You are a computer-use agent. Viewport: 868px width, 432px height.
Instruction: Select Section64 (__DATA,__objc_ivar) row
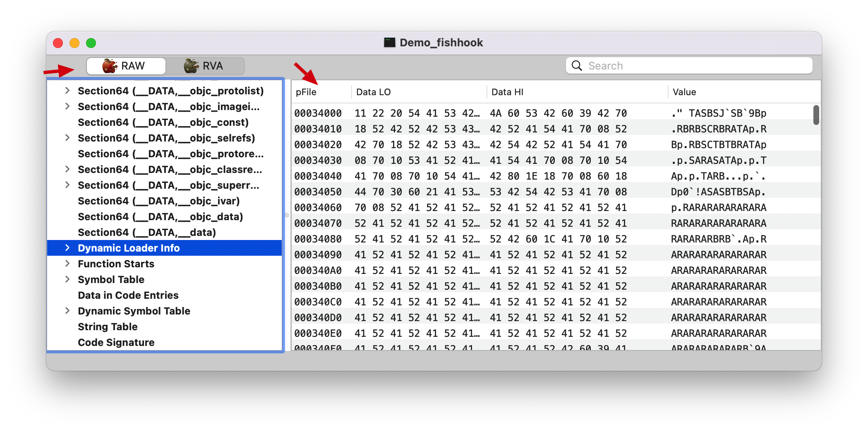pyautogui.click(x=165, y=201)
